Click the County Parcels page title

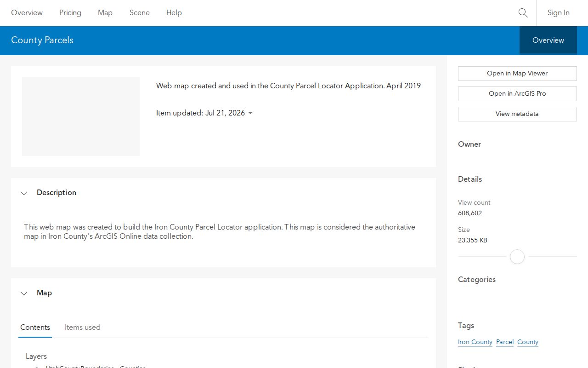42,40
